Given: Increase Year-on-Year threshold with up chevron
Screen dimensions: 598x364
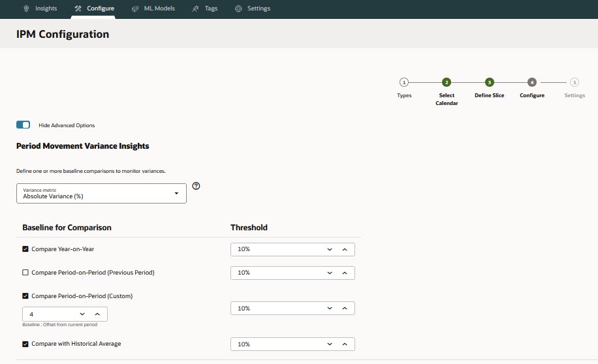Looking at the screenshot, I should tap(345, 249).
